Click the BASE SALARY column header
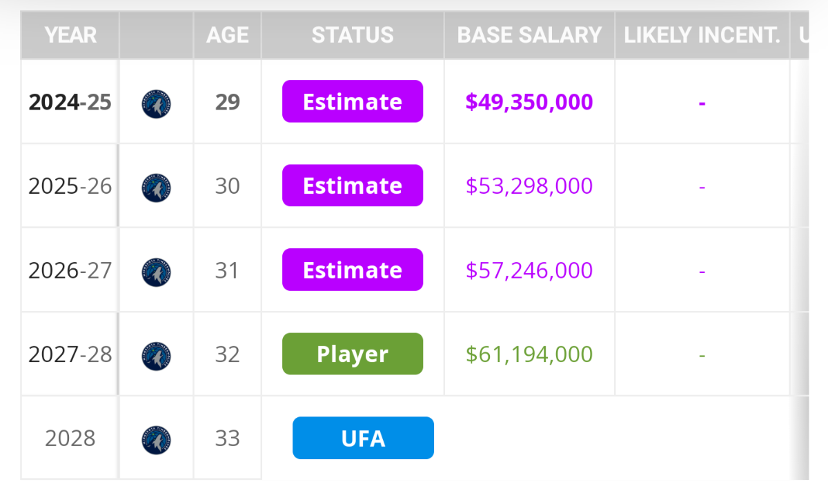The width and height of the screenshot is (828, 504). (x=529, y=35)
